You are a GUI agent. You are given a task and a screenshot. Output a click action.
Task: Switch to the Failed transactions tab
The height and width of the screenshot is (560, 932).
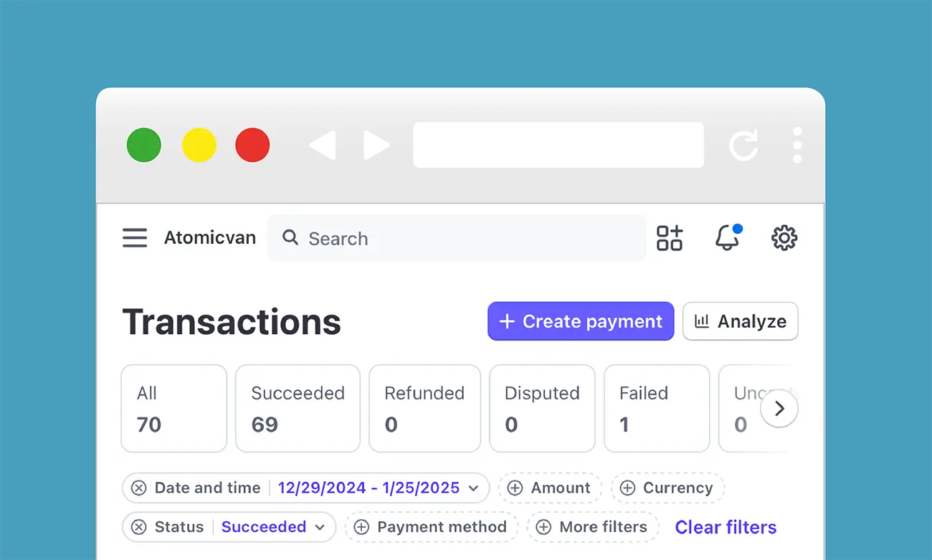[x=656, y=409]
